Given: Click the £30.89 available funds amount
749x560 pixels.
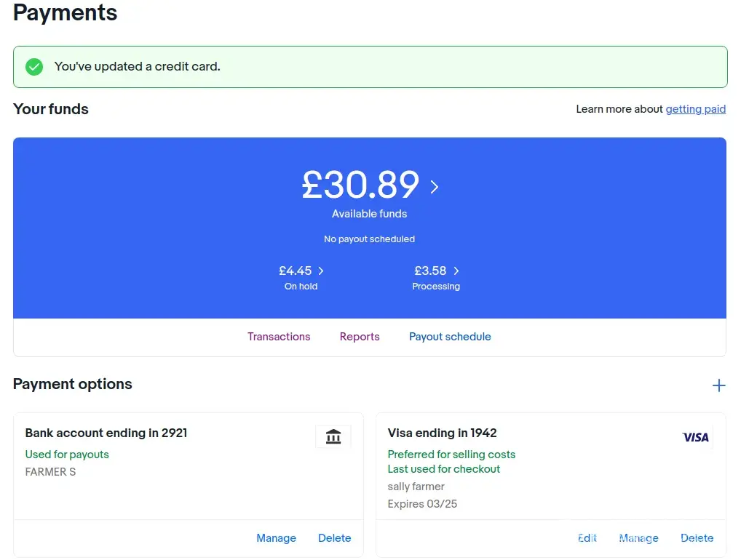Looking at the screenshot, I should 360,185.
